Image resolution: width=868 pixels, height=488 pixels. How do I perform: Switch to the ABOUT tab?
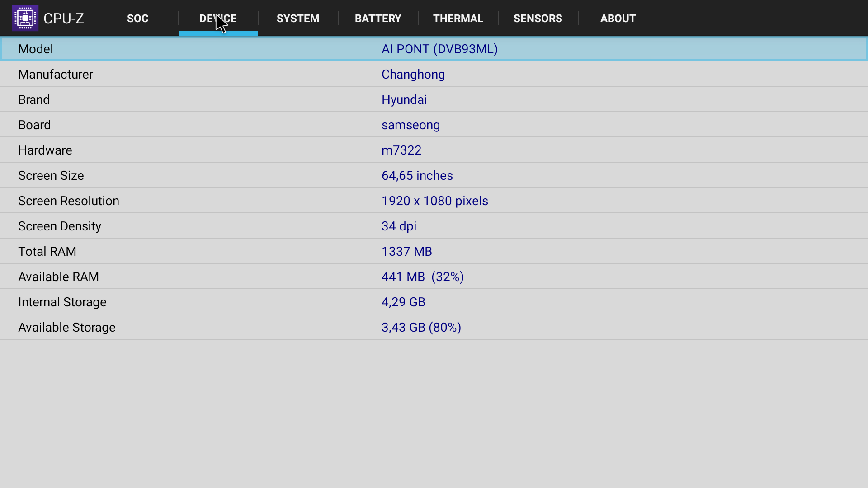[x=618, y=19]
